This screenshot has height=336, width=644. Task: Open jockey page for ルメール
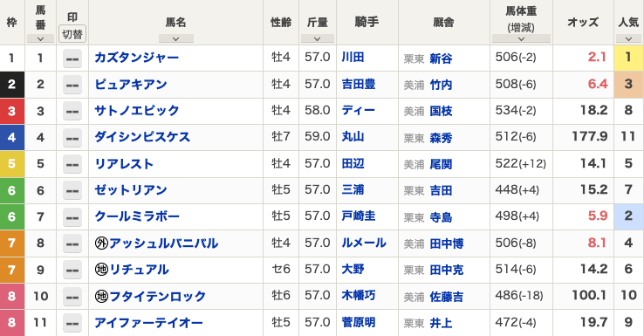click(x=364, y=243)
